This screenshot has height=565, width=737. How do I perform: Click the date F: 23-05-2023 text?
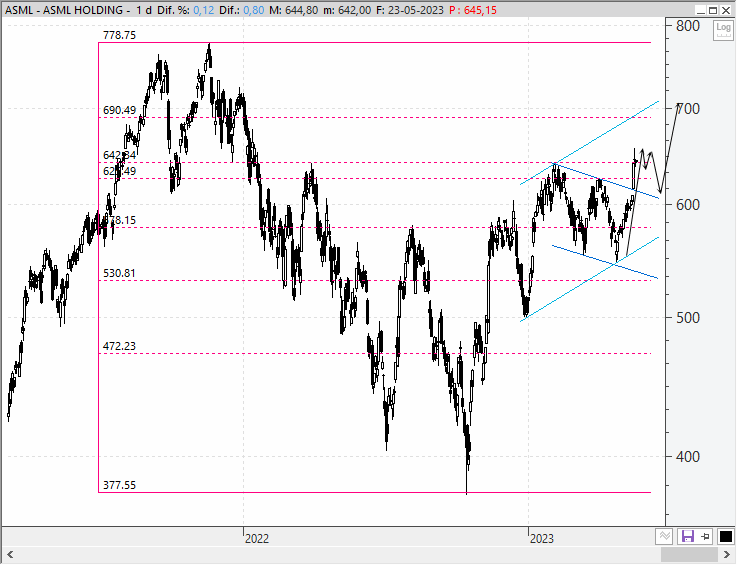click(410, 10)
